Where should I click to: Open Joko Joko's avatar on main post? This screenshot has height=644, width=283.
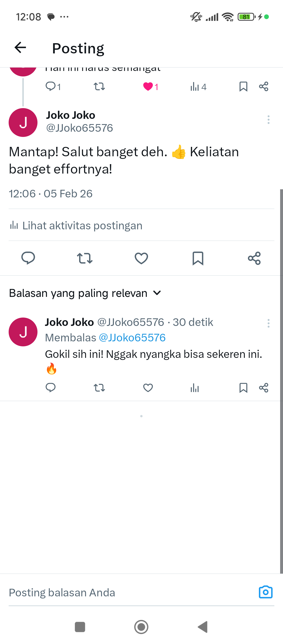[23, 123]
